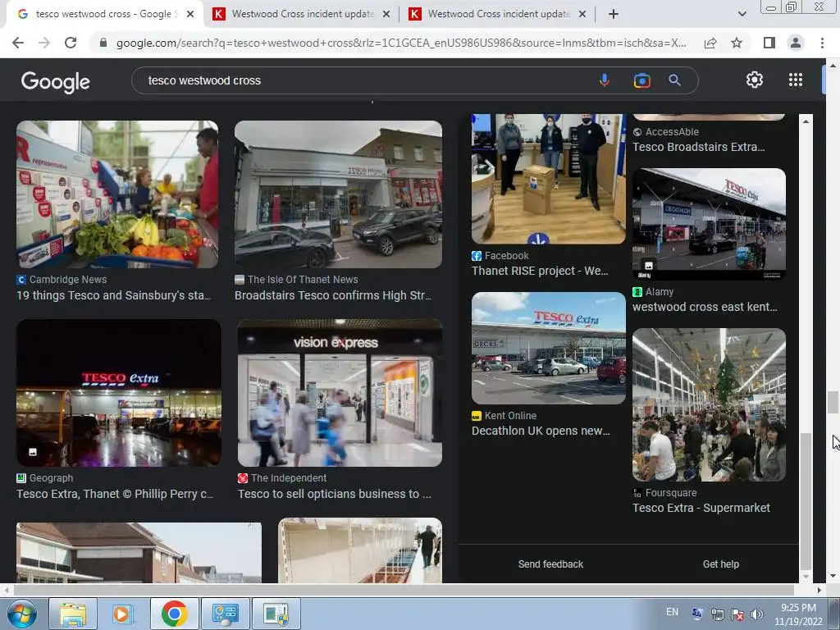Bookmark this page with star

point(737,43)
